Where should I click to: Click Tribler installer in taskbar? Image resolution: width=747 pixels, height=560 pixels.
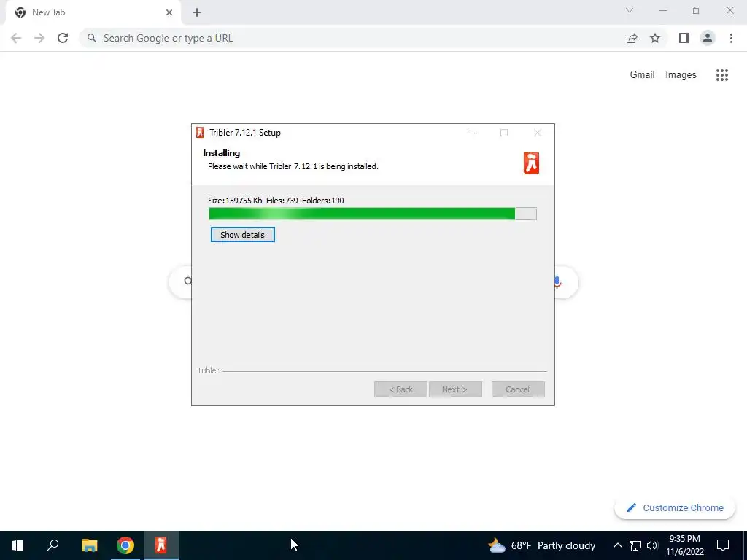(161, 545)
